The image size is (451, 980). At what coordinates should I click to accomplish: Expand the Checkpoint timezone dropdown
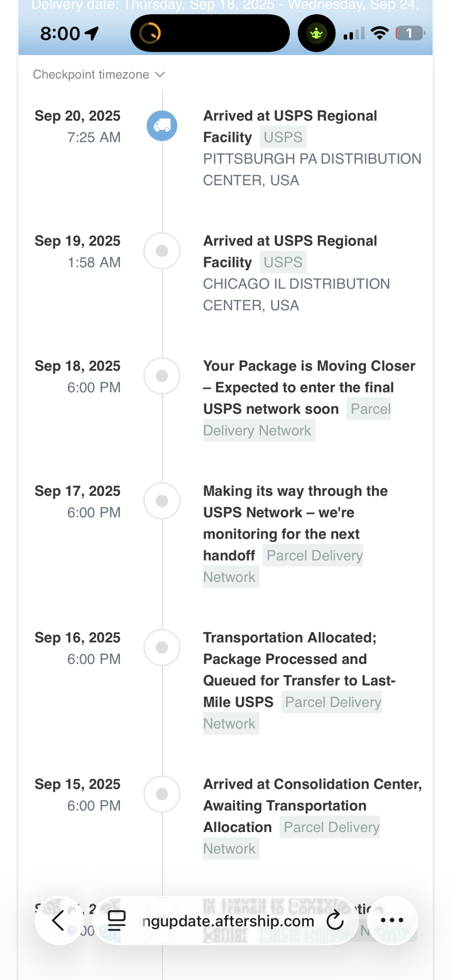tap(91, 74)
